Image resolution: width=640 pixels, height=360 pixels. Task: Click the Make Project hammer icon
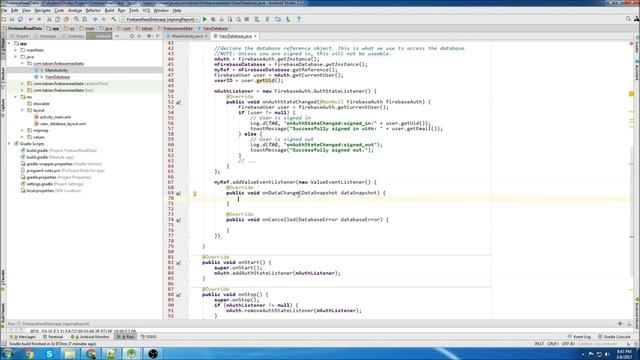tap(114, 19)
